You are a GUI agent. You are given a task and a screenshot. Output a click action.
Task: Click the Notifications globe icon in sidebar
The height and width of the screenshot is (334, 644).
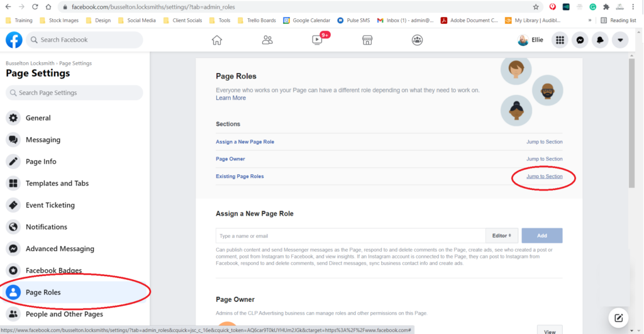tap(13, 227)
